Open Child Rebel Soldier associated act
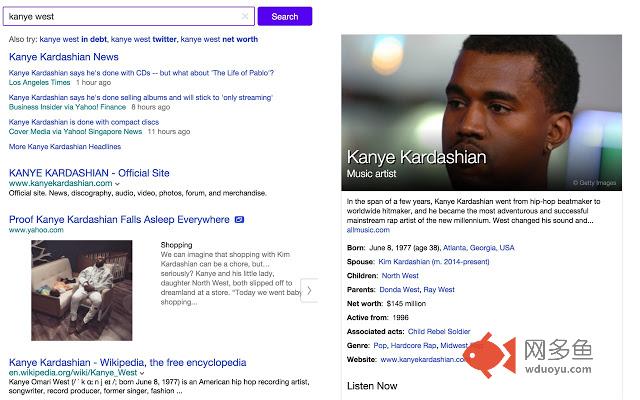640x400 pixels. click(439, 331)
